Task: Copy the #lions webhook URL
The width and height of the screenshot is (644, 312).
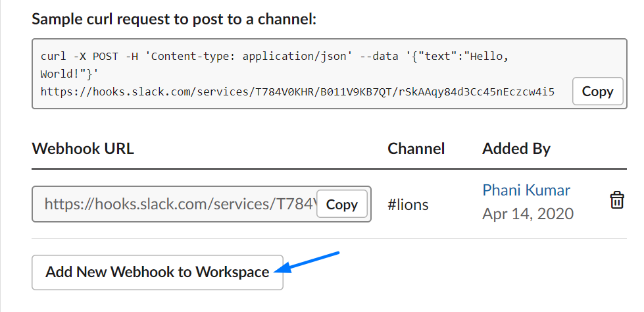Action: pyautogui.click(x=341, y=204)
